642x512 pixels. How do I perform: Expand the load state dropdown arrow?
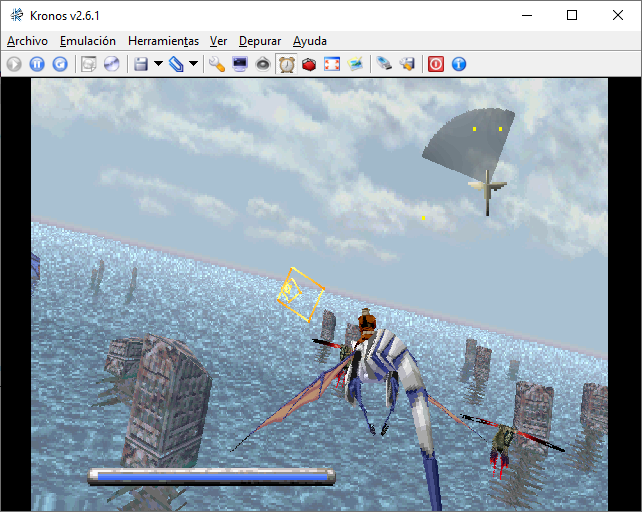point(194,64)
